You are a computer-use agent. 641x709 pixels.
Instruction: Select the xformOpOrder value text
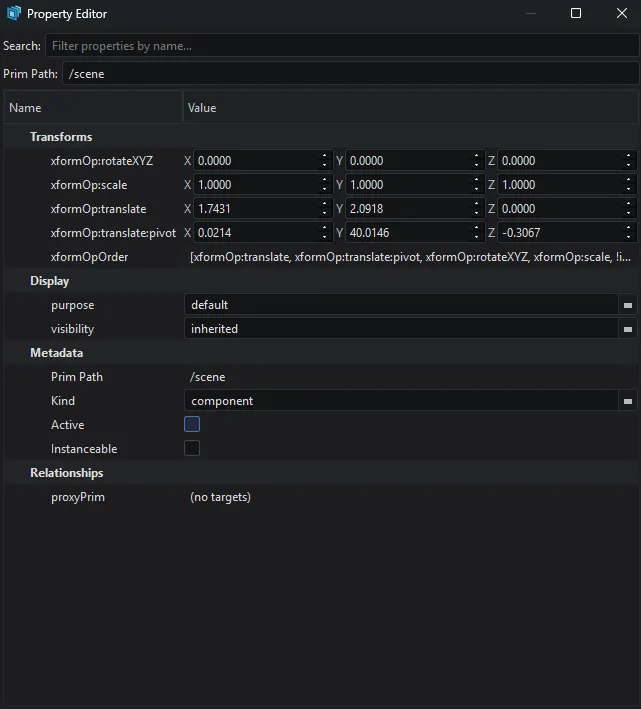pos(410,257)
